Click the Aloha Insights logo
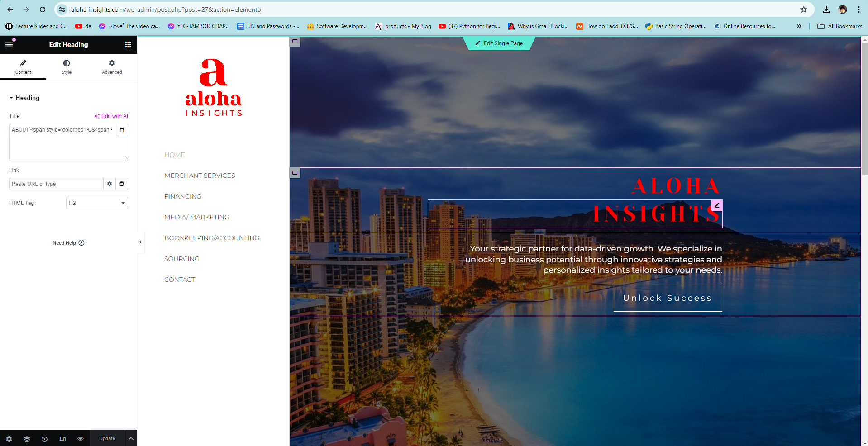This screenshot has width=868, height=446. [214, 87]
